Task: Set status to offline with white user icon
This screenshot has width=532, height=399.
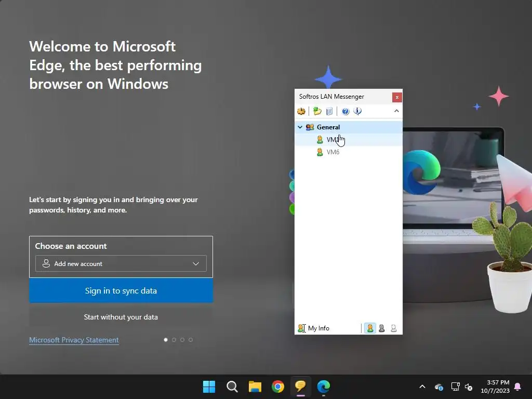Action: coord(394,328)
